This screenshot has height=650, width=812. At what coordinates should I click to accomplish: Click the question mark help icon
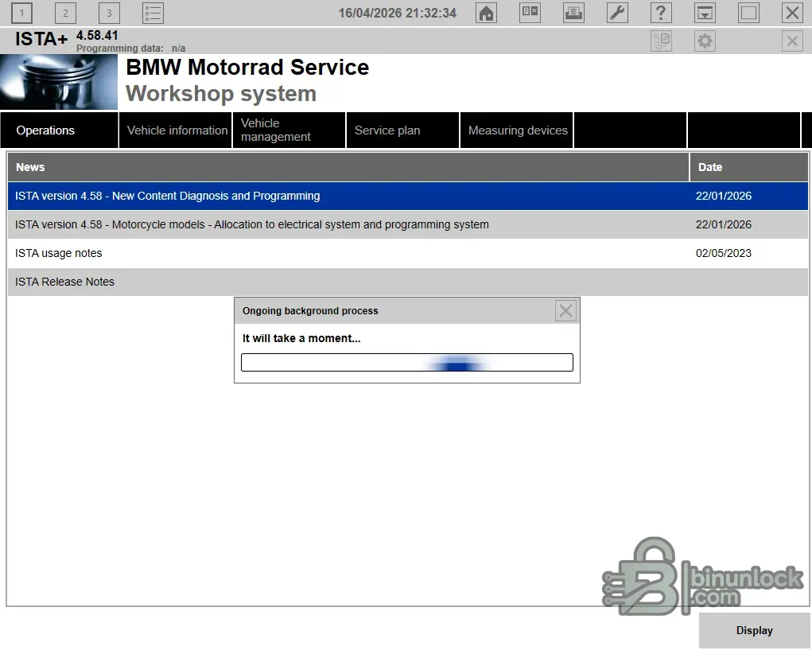point(661,13)
